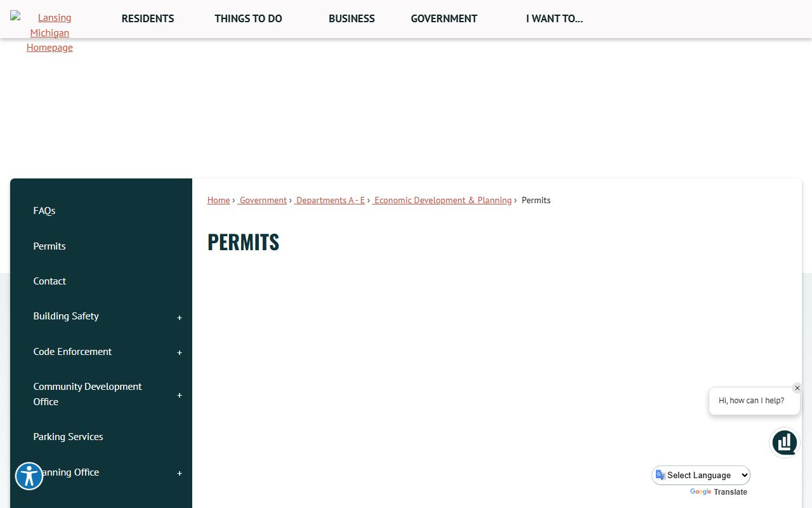The height and width of the screenshot is (508, 812).
Task: Click the Permits breadcrumb text
Action: [x=536, y=200]
